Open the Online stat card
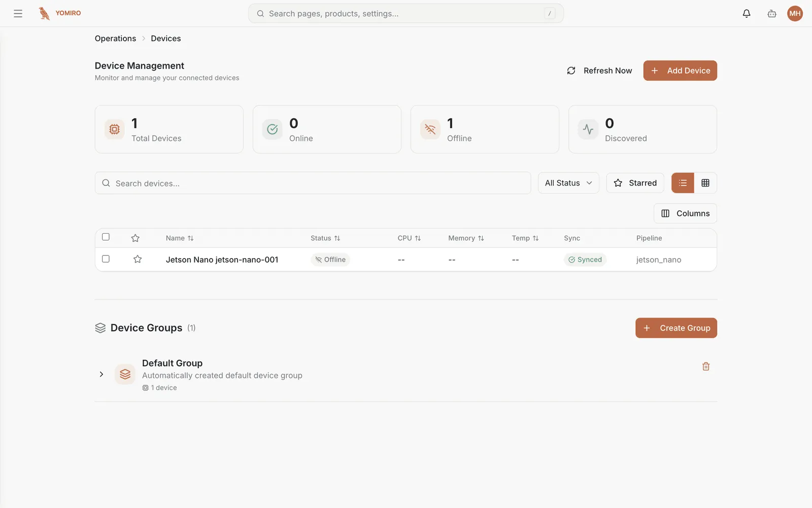Image resolution: width=812 pixels, height=508 pixels. pyautogui.click(x=327, y=130)
